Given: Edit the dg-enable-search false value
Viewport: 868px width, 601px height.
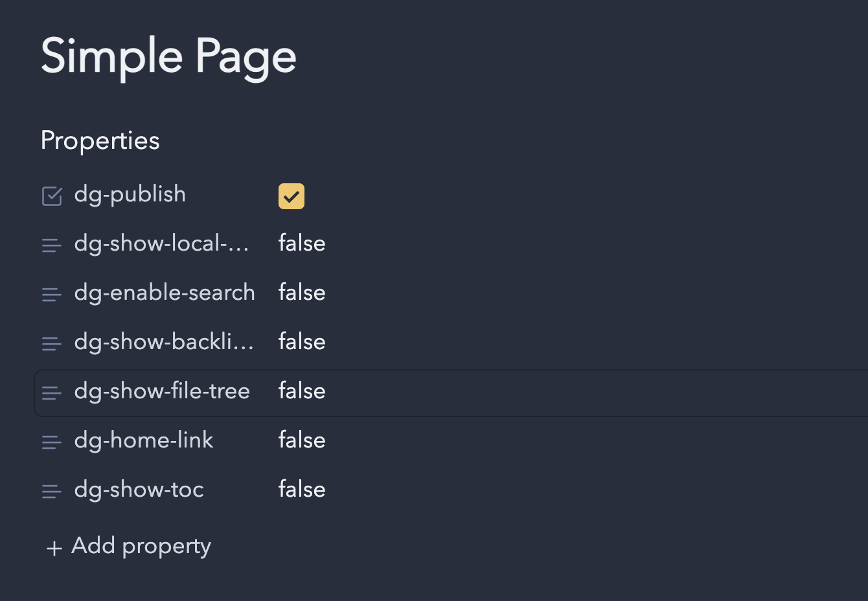Looking at the screenshot, I should (x=302, y=293).
